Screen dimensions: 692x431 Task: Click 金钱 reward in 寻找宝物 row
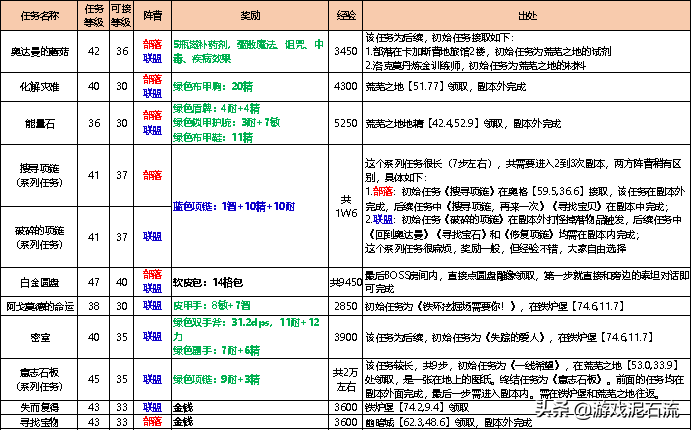(183, 422)
